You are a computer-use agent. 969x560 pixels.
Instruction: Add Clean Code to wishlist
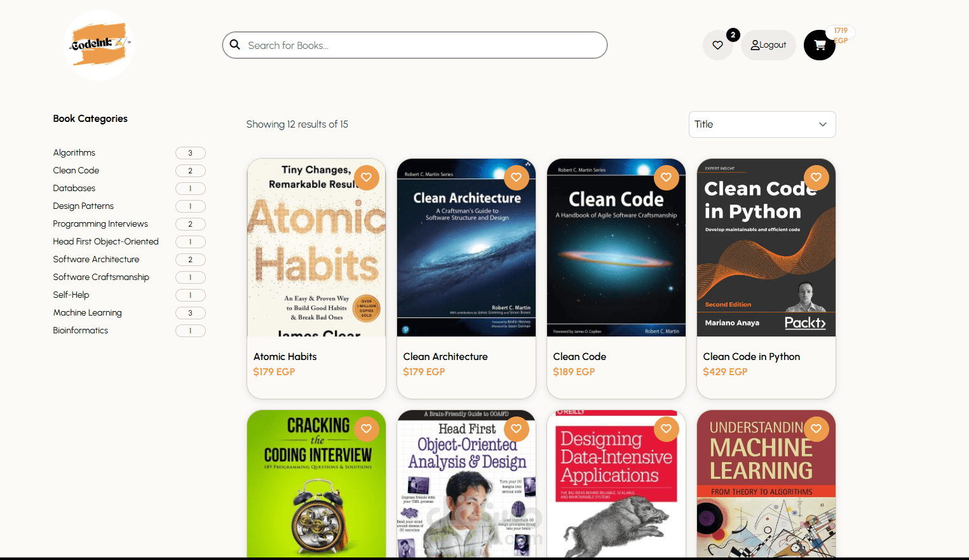coord(667,178)
